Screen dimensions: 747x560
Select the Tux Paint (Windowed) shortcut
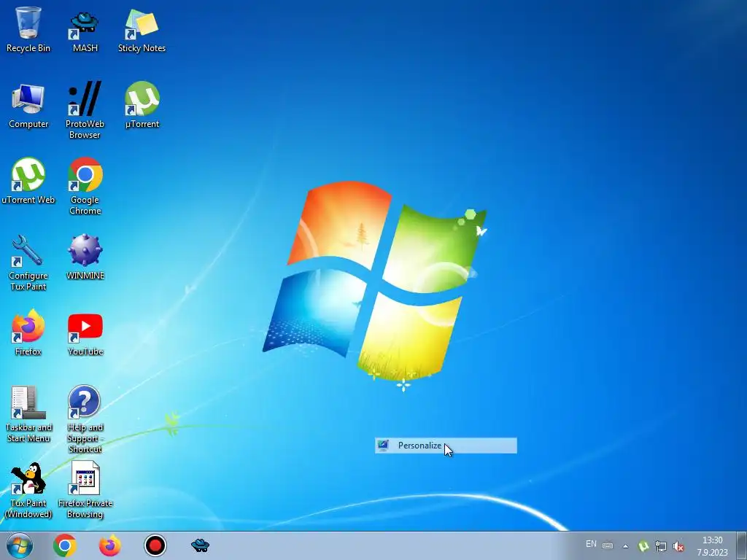(x=28, y=491)
